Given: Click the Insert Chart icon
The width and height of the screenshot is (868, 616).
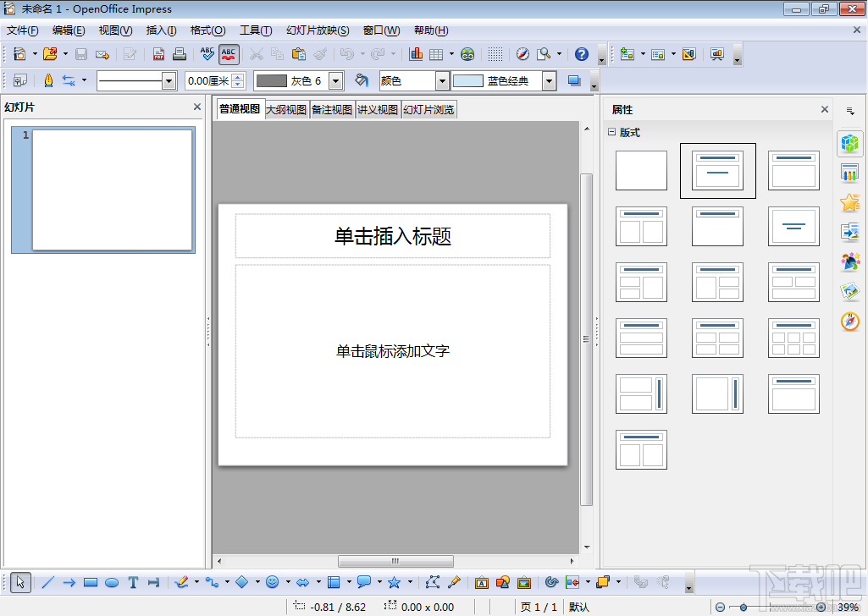Looking at the screenshot, I should tap(416, 54).
